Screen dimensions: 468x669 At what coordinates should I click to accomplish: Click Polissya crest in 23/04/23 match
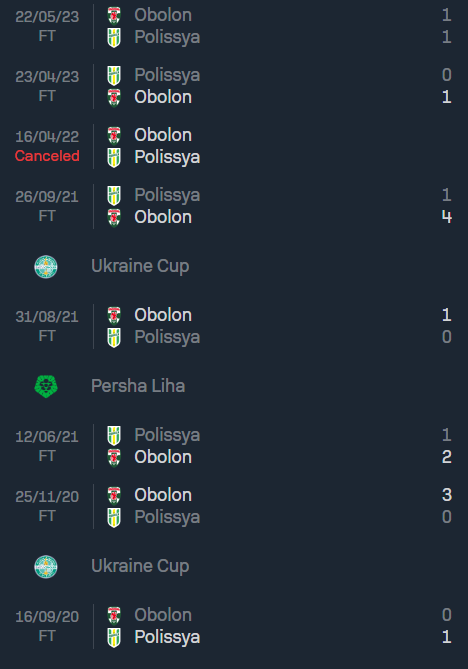(x=114, y=76)
